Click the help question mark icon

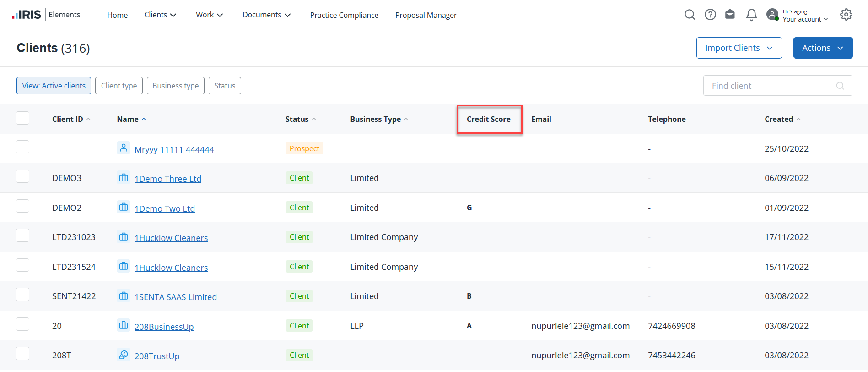pyautogui.click(x=710, y=15)
